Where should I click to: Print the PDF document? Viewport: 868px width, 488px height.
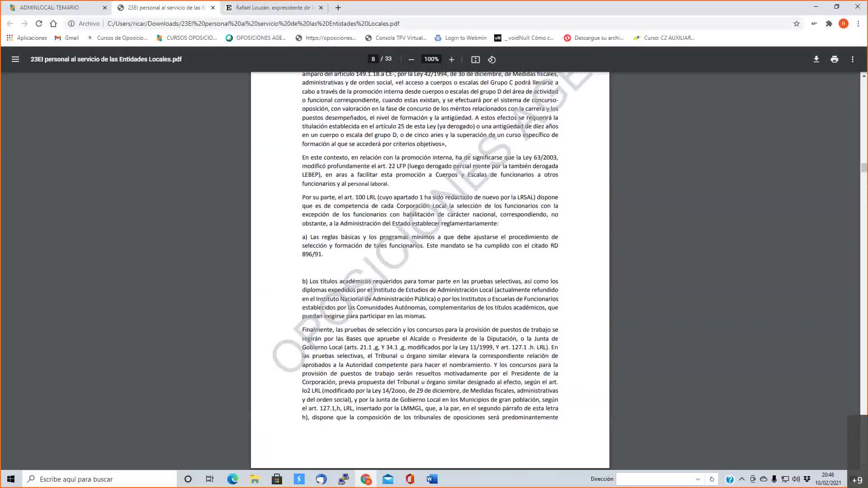[835, 59]
